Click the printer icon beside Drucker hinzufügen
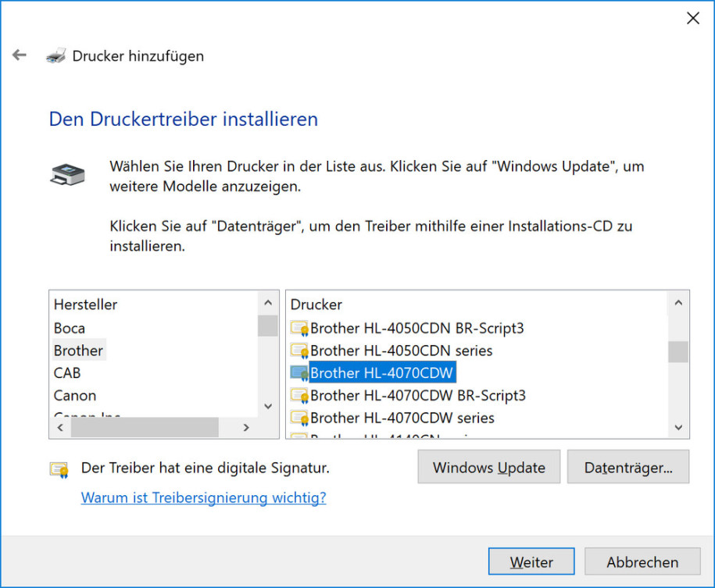Viewport: 715px width, 588px height. click(x=55, y=55)
